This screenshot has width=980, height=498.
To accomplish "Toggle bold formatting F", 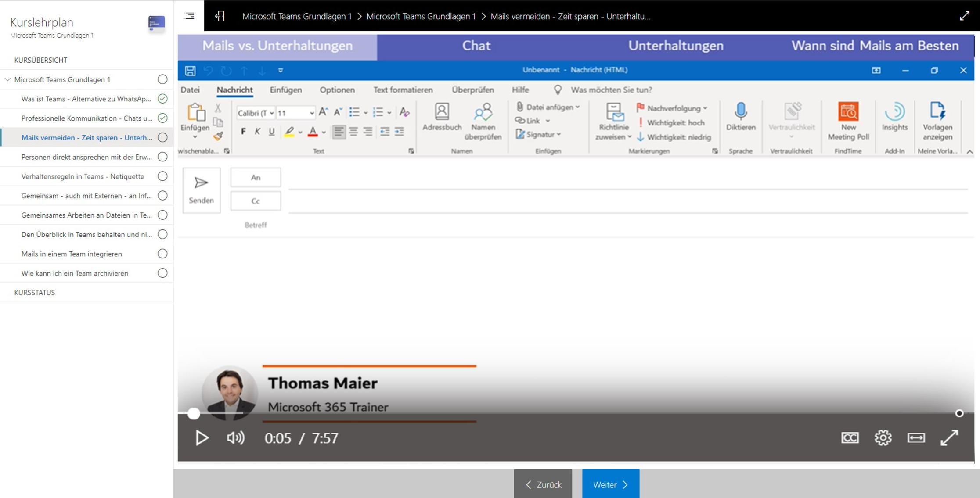I will tap(243, 131).
